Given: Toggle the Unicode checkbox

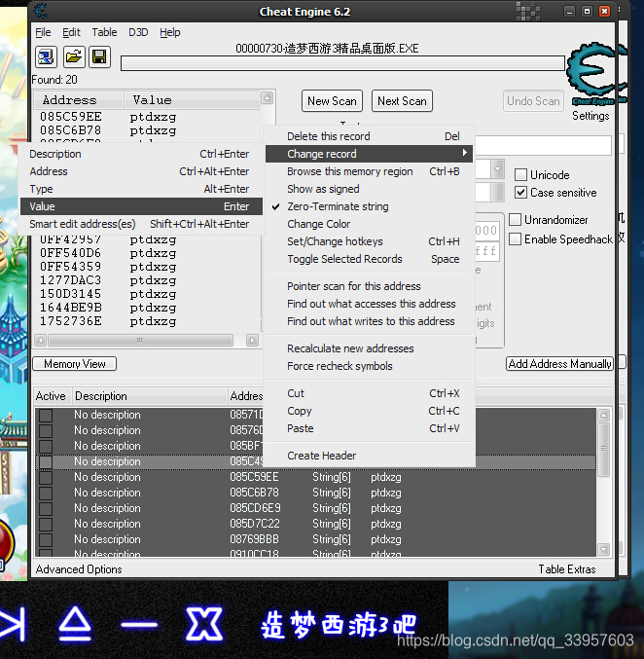Looking at the screenshot, I should coord(520,175).
